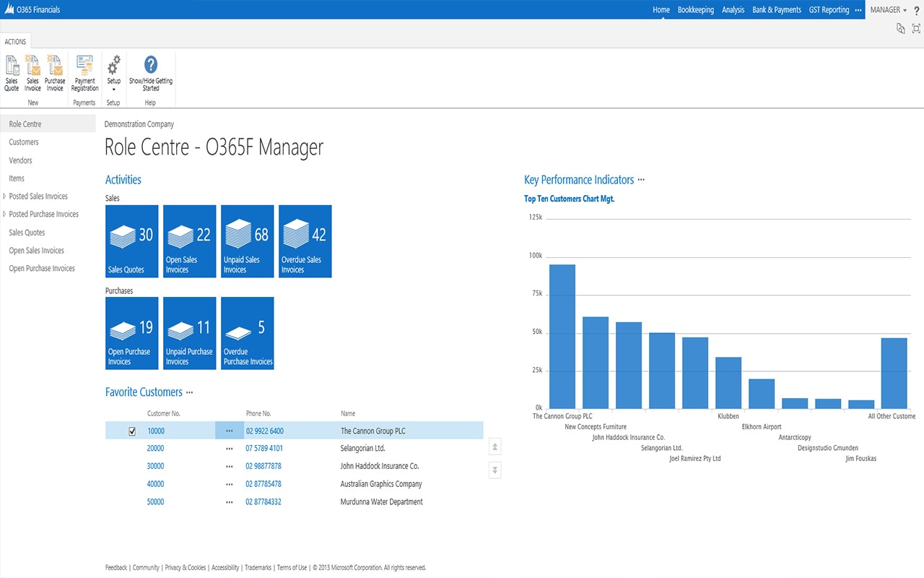Move customer list row down arrow
Viewport: 924px width, 578px height.
coord(495,470)
